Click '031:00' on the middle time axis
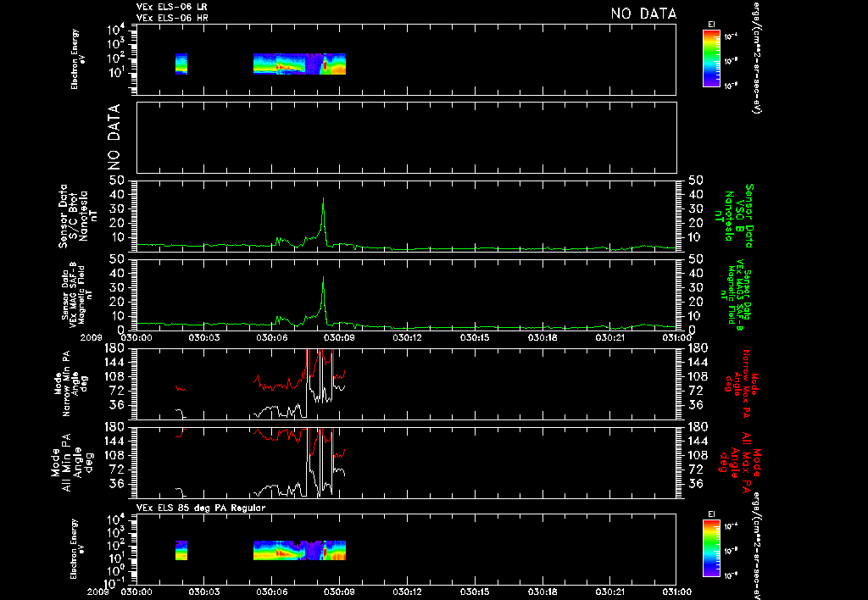This screenshot has height=600, width=868. [677, 337]
